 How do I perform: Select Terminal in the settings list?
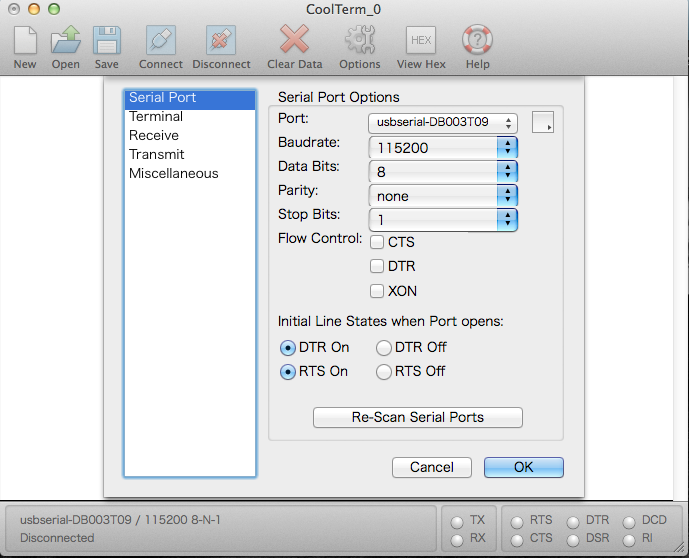pyautogui.click(x=156, y=117)
